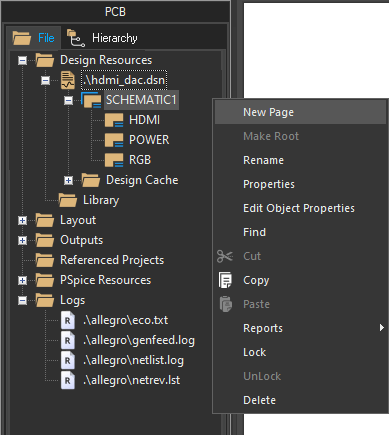389x435 pixels.
Task: Expand the Layout folder node
Action: click(22, 220)
